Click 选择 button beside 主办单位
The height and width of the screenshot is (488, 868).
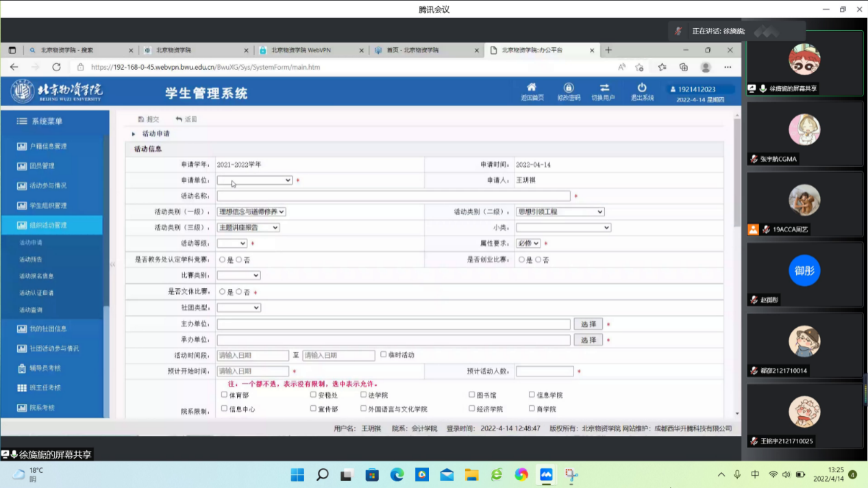click(x=588, y=324)
